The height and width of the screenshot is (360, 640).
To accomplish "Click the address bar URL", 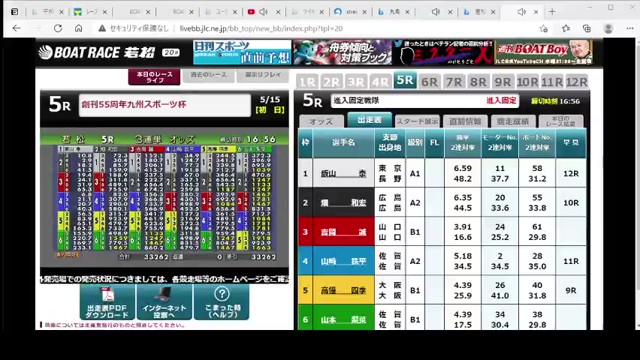I will pyautogui.click(x=261, y=29).
